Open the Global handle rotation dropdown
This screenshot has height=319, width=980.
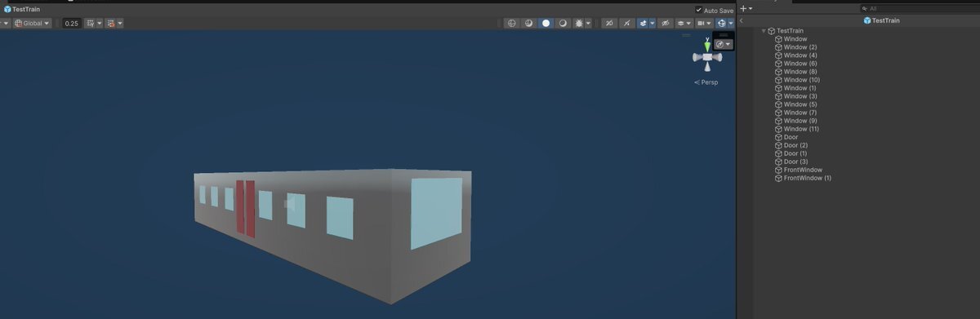(x=32, y=23)
